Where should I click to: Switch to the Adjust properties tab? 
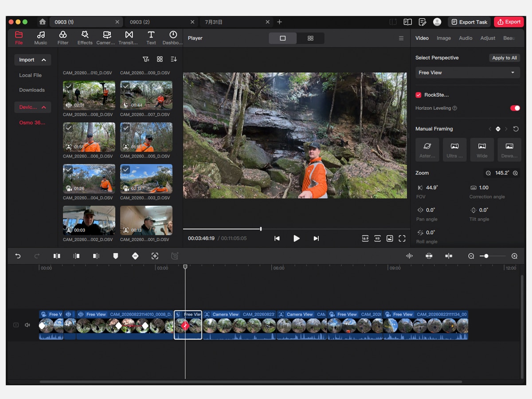488,38
